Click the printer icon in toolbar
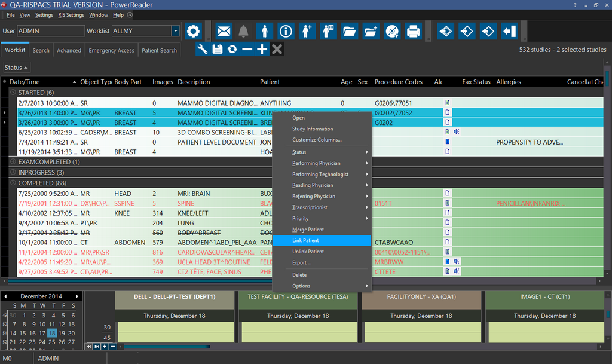 point(412,31)
